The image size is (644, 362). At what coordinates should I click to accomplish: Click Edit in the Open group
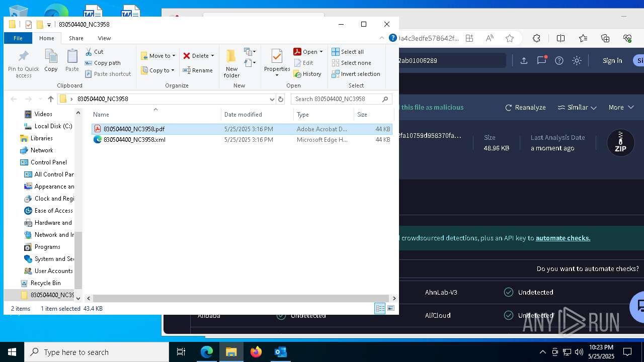coord(303,63)
